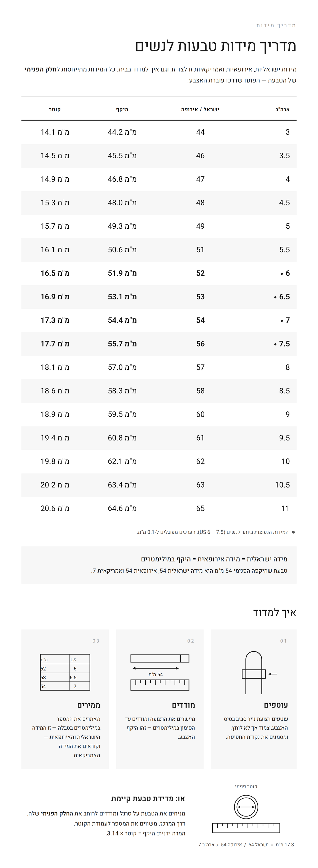Click the mini conversion table illustration
The width and height of the screenshot is (318, 868).
point(65,672)
